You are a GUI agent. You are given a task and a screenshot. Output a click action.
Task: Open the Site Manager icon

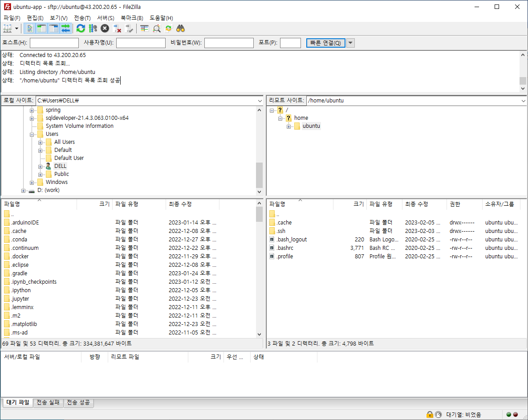[x=8, y=29]
